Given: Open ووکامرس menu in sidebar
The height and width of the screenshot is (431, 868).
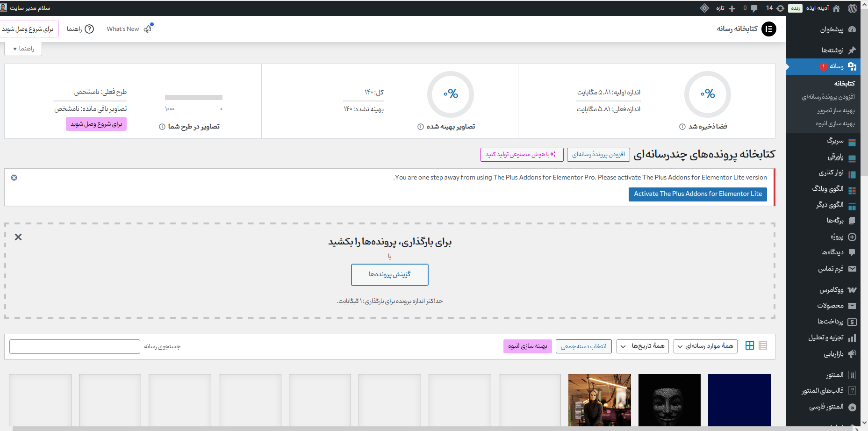Looking at the screenshot, I should point(832,290).
